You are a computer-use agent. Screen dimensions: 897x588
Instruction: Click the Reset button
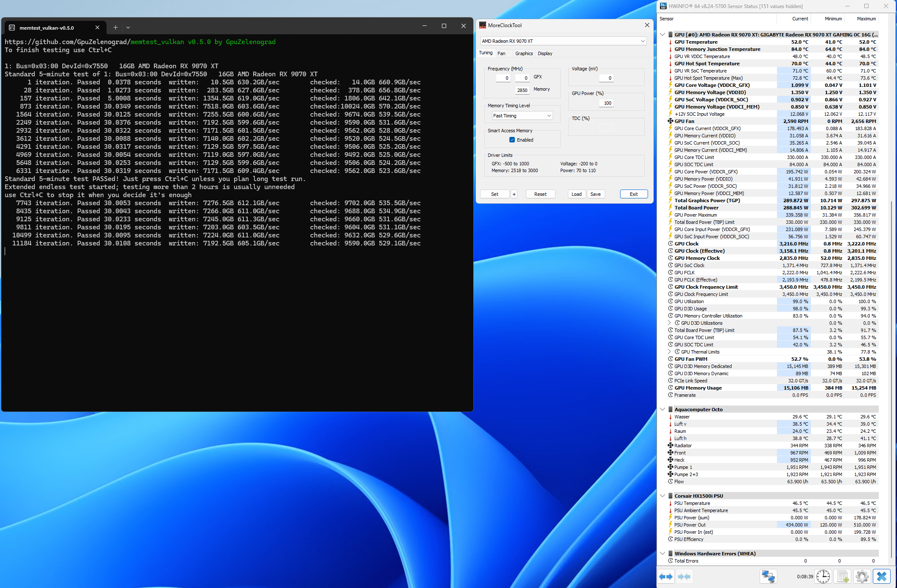pos(540,194)
